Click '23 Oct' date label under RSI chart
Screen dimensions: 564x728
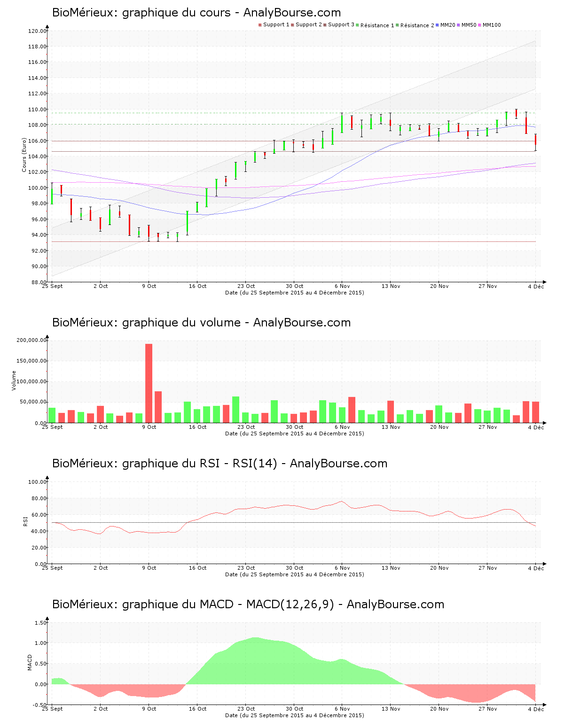pos(246,568)
